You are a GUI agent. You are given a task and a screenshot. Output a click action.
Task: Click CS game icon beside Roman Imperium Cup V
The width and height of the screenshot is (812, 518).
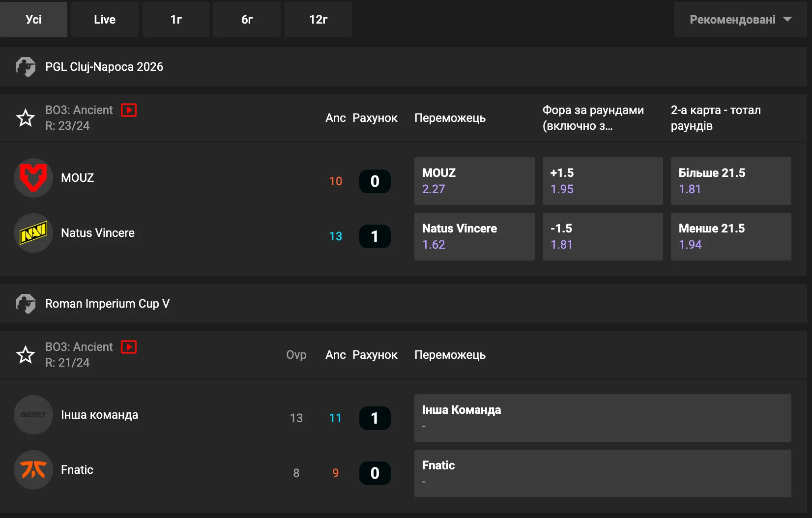pos(26,304)
